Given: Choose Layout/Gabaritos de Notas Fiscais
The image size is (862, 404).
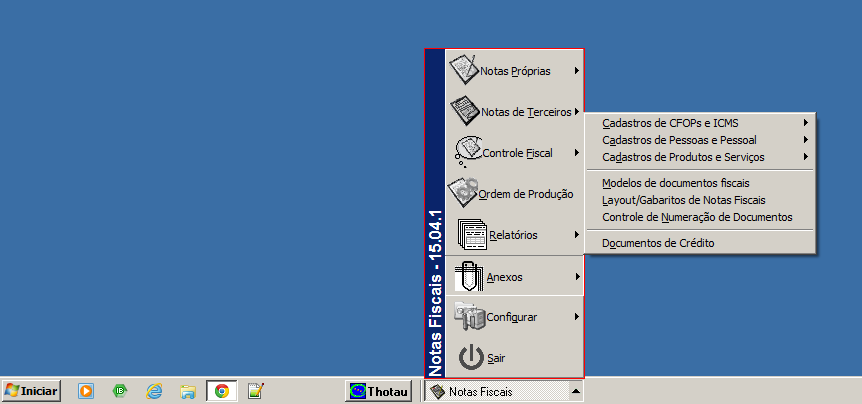Looking at the screenshot, I should click(683, 200).
